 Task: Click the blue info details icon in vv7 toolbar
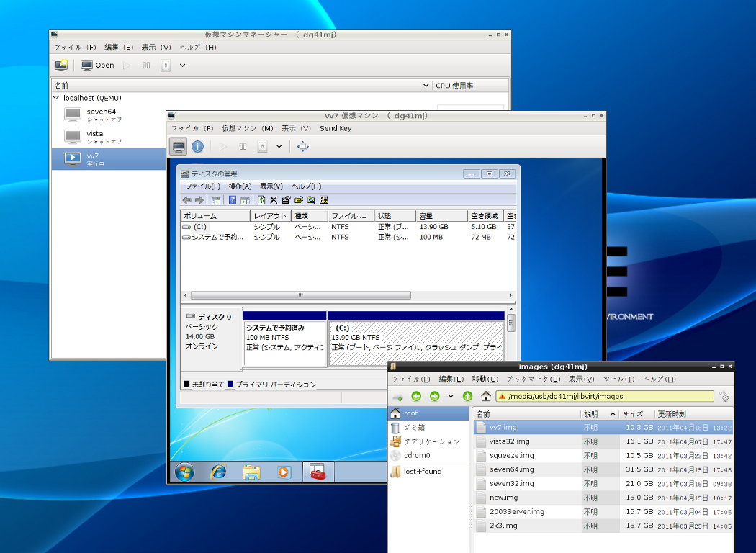click(198, 147)
